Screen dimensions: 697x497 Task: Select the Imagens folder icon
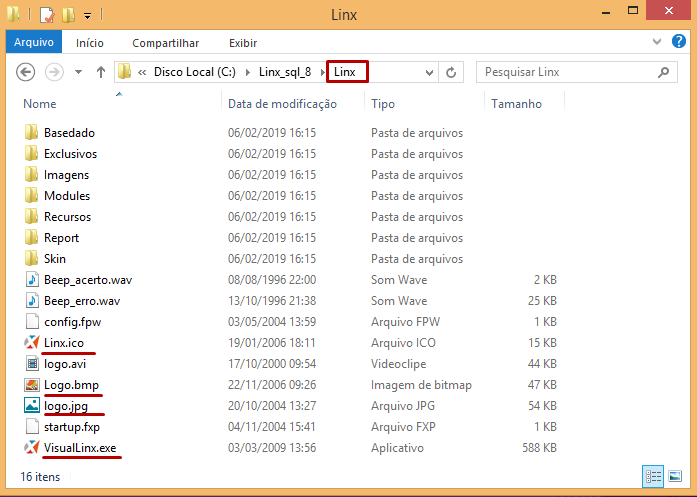tap(32, 174)
